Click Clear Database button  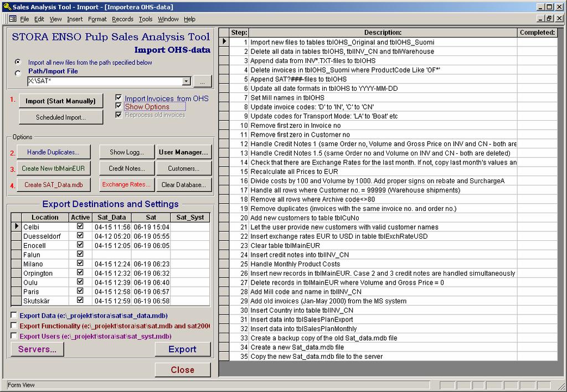click(183, 185)
